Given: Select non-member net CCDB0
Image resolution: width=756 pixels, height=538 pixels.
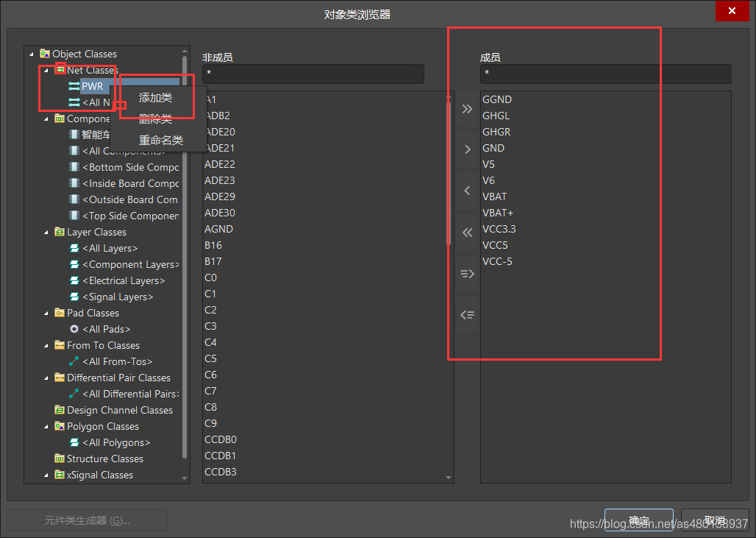Looking at the screenshot, I should pos(221,439).
